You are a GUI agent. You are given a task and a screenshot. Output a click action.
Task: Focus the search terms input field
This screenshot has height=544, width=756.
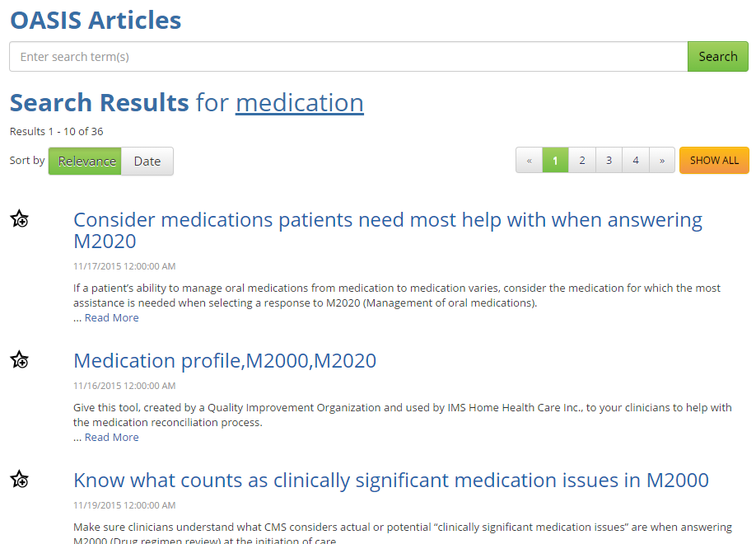(348, 57)
